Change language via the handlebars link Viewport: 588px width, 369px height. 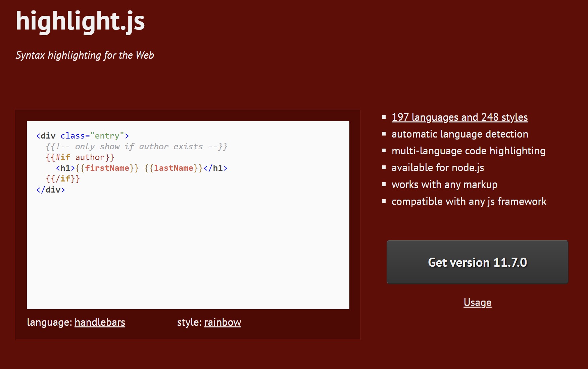click(100, 322)
